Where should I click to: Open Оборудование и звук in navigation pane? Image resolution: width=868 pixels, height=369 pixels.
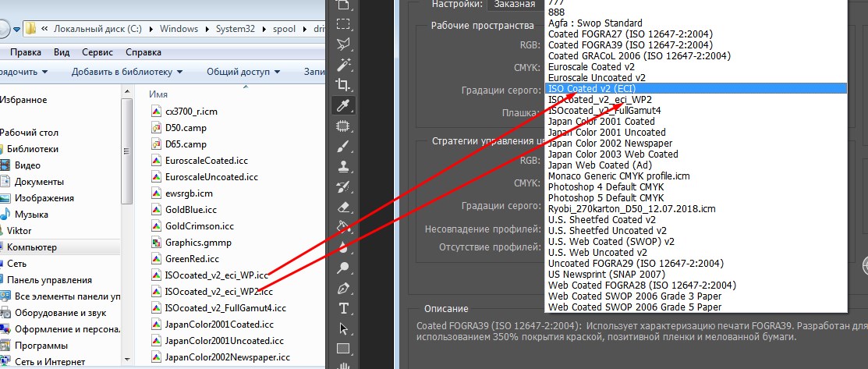(x=60, y=313)
